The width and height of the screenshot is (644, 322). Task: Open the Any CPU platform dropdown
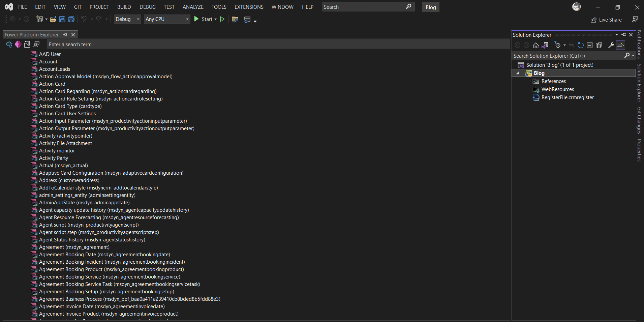[x=167, y=19]
